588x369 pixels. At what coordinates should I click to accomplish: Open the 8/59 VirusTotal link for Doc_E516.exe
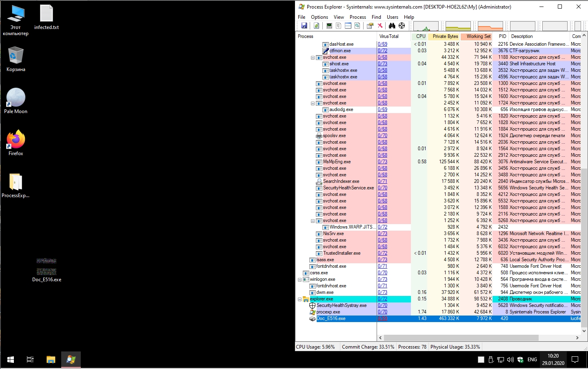pos(382,318)
